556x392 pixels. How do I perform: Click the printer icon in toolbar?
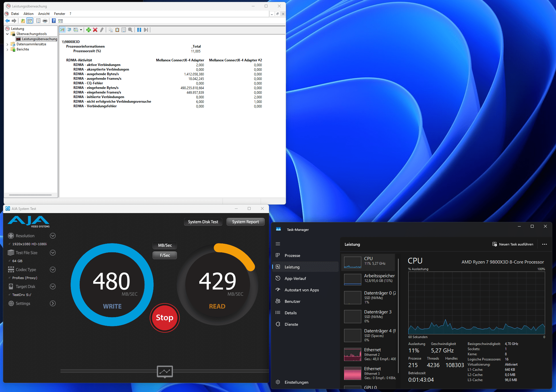tap(45, 21)
